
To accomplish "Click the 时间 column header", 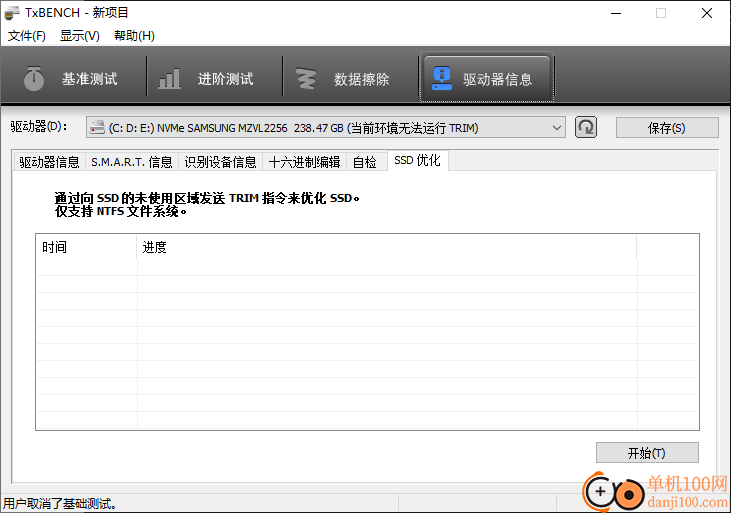I will click(87, 247).
